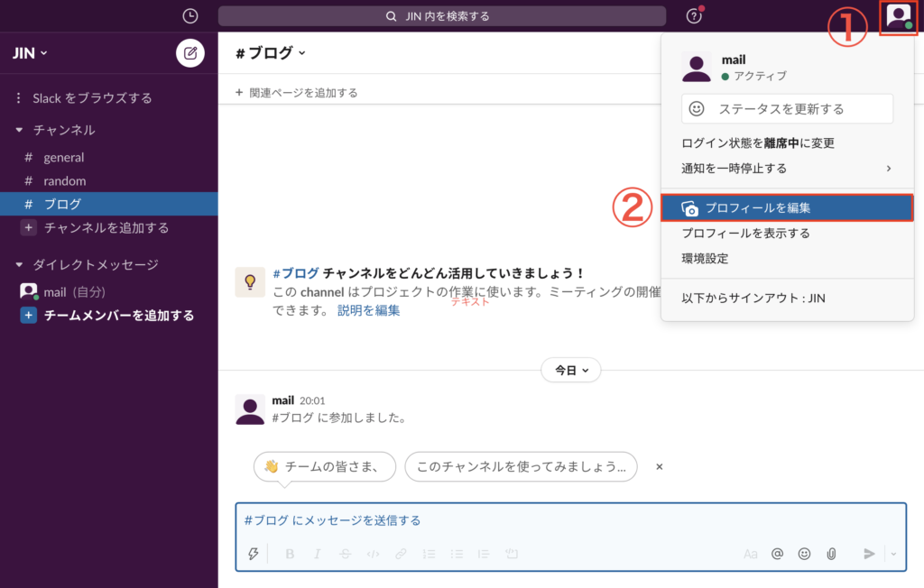Screen dimensions: 924x588
Task: Click the 説明を編集 link
Action: [x=368, y=310]
